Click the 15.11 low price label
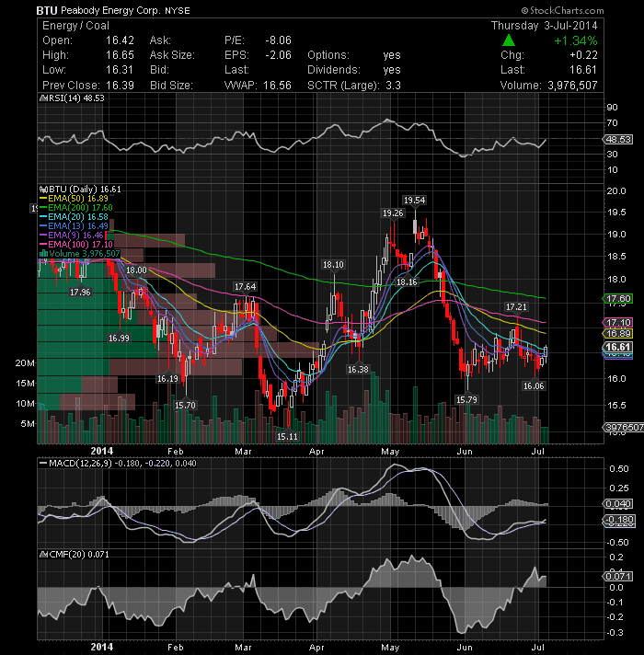The image size is (644, 655). [287, 437]
